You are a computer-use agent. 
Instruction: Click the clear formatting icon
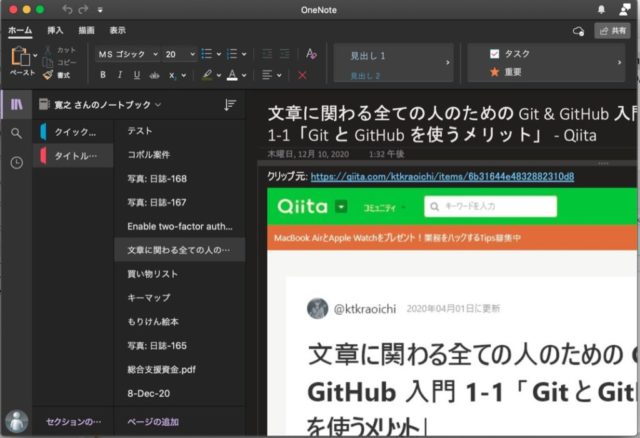coord(311,54)
